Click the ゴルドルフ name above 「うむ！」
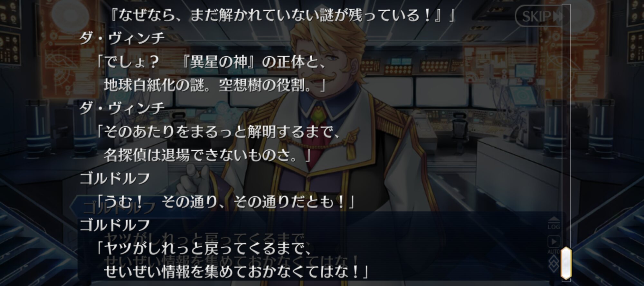This screenshot has height=286, width=644. click(x=115, y=178)
